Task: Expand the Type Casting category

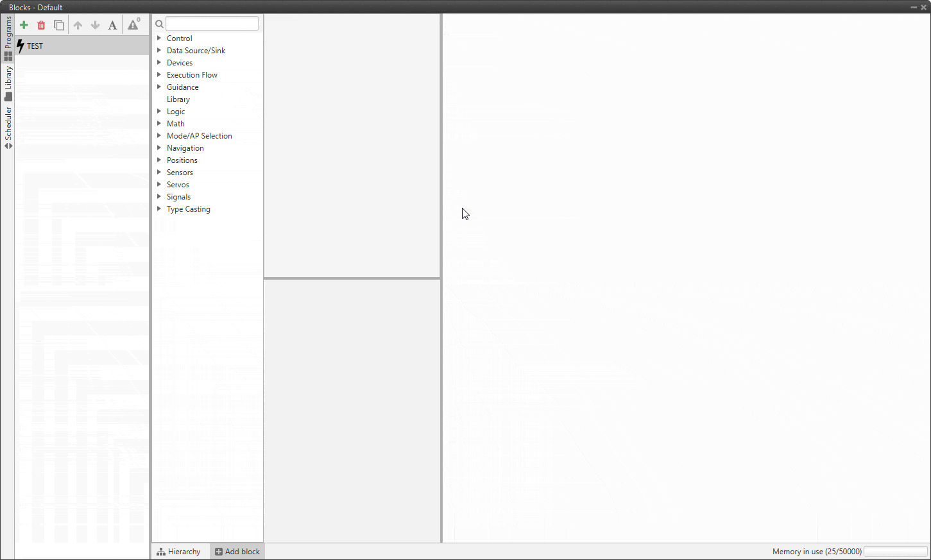Action: [159, 209]
